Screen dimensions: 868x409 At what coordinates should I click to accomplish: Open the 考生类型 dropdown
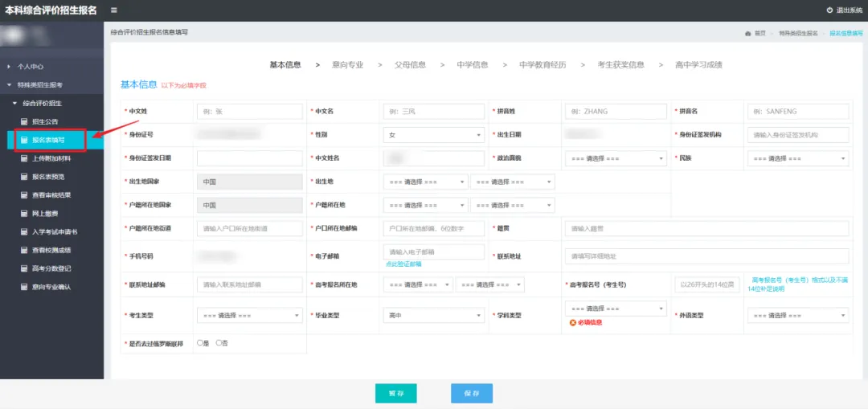click(x=250, y=316)
